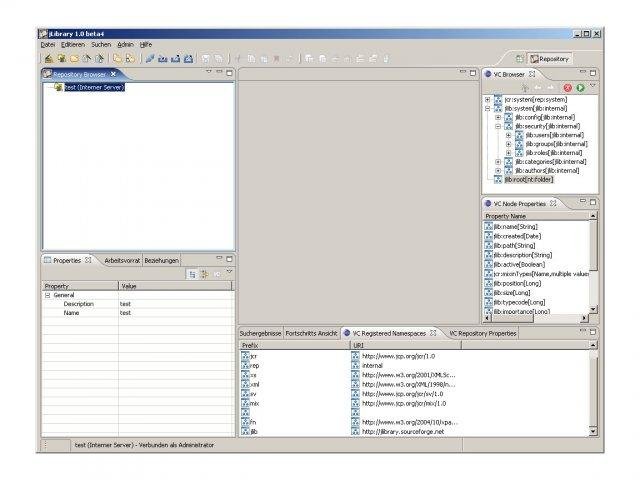
Task: Expand the jlib:groups[jlib:internal] node
Action: (x=509, y=144)
